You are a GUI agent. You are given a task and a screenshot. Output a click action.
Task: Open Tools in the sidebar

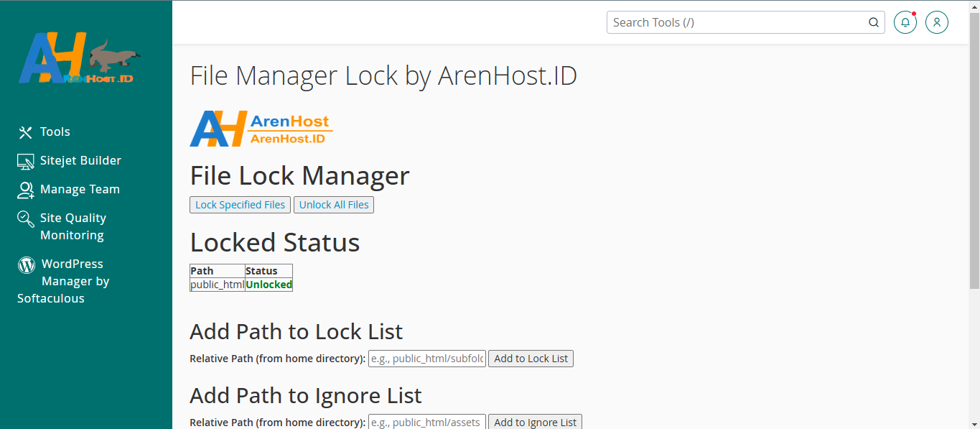click(x=55, y=132)
